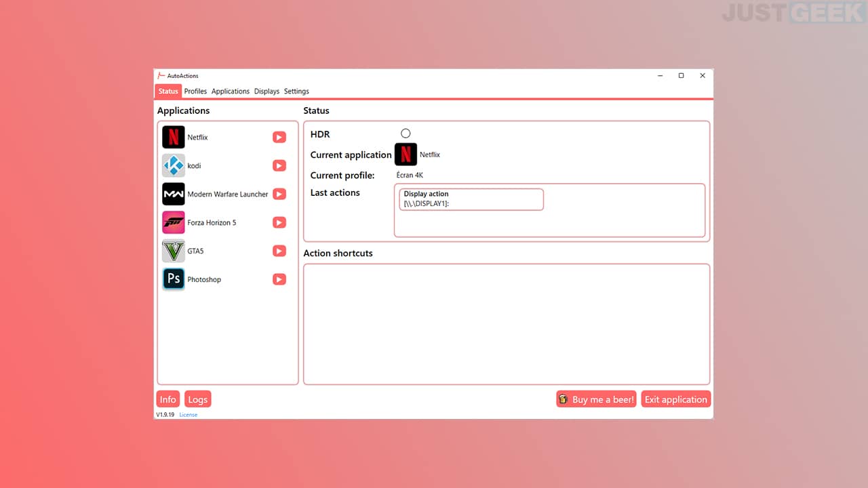Launch kodi with its play button
This screenshot has width=868, height=488.
point(279,165)
